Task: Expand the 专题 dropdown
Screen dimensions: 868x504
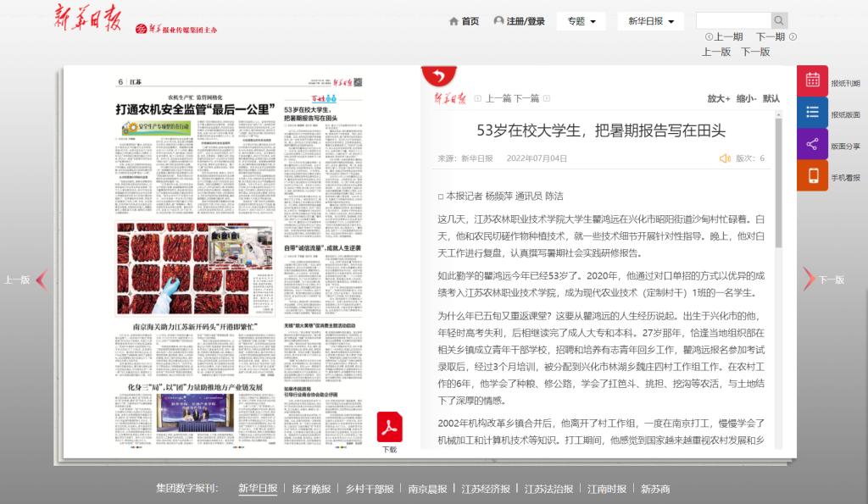Action: (581, 21)
